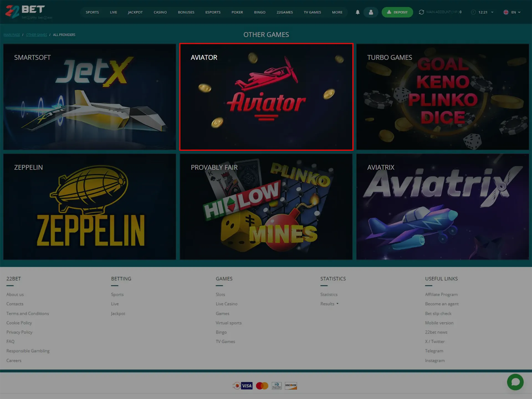
Task: Open the Affiliate Program link
Action: point(441,295)
